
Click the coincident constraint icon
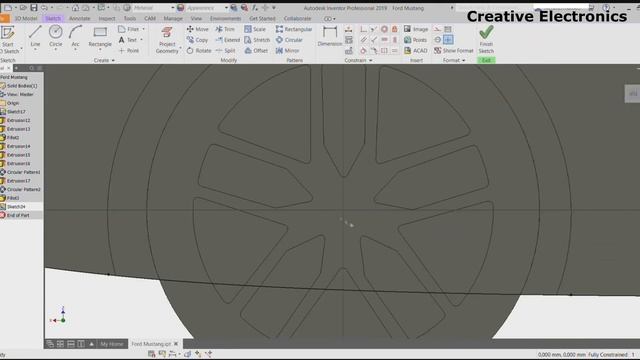click(363, 29)
